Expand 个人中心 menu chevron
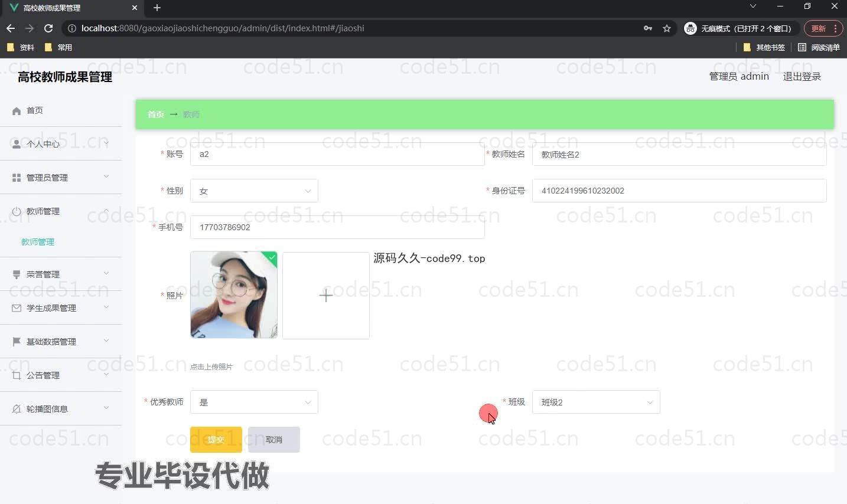 click(x=106, y=143)
